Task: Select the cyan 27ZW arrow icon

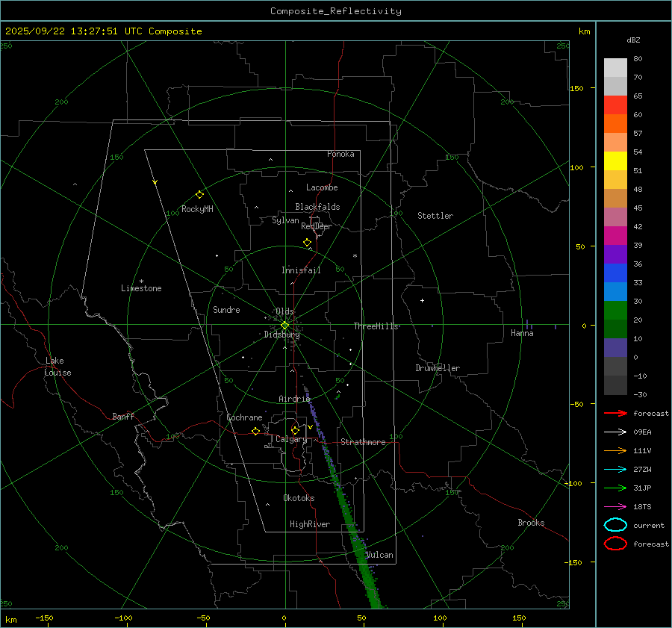Action: (615, 469)
